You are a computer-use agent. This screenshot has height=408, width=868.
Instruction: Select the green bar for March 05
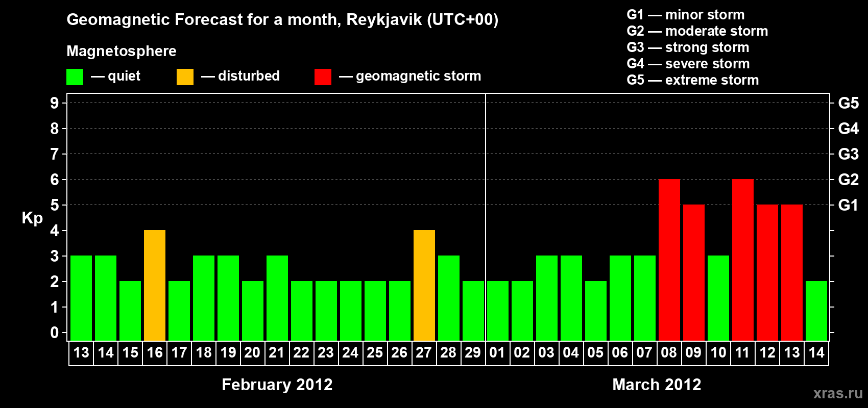pos(596,311)
